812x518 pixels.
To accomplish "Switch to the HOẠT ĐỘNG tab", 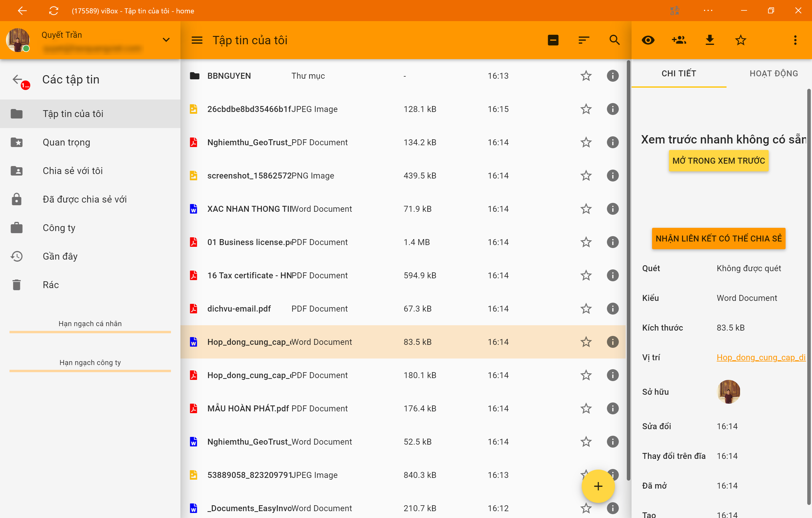I will [x=773, y=74].
